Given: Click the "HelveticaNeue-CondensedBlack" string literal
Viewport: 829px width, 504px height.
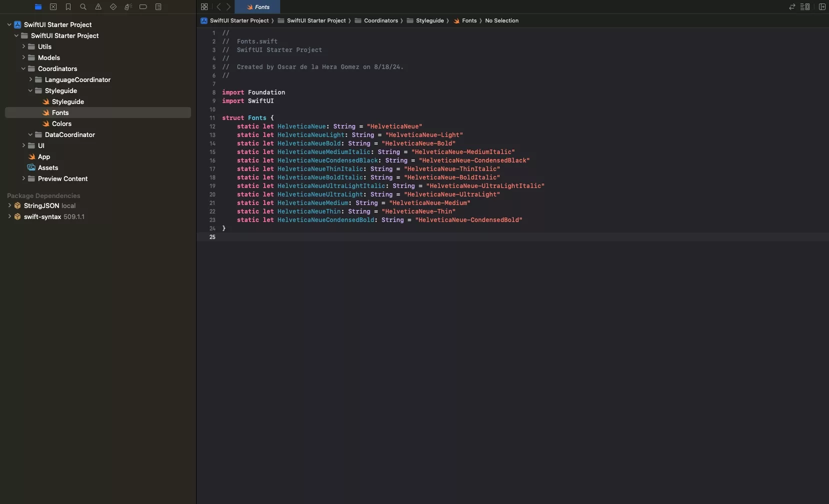Looking at the screenshot, I should 474,160.
